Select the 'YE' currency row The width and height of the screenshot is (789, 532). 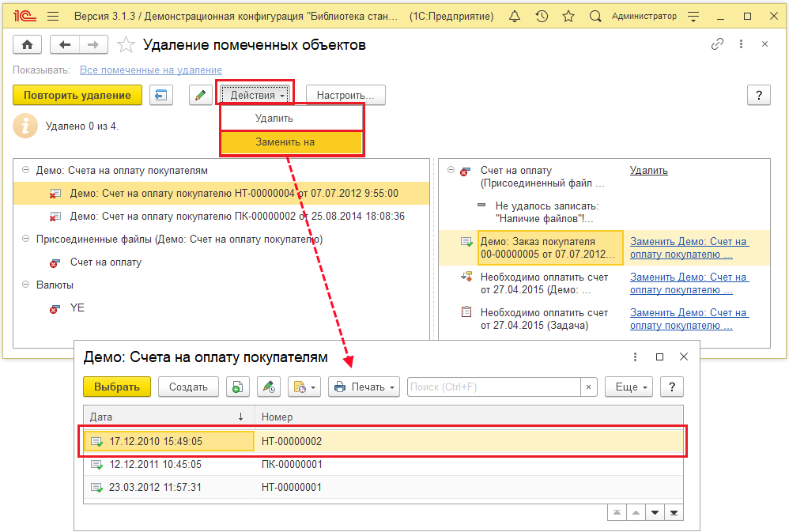221,308
